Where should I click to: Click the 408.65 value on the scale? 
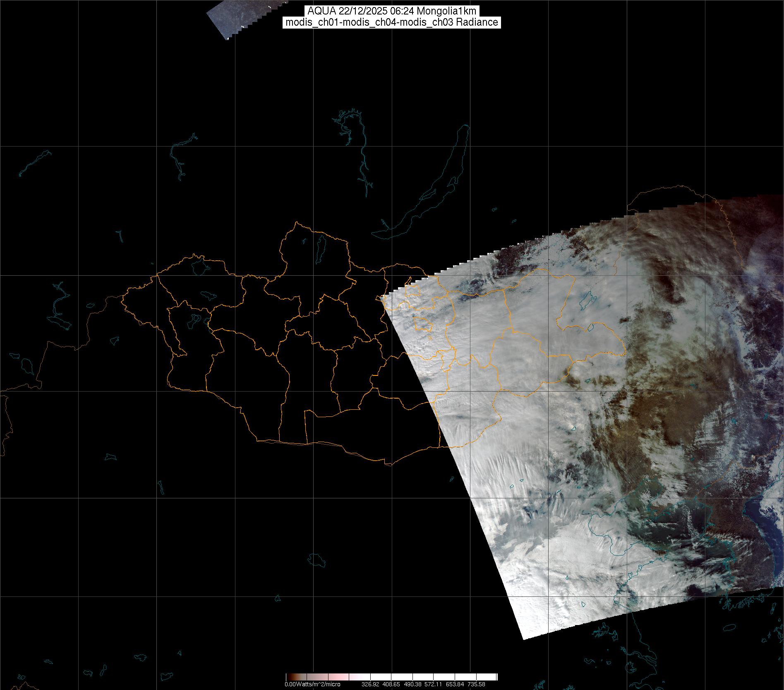[x=391, y=684]
